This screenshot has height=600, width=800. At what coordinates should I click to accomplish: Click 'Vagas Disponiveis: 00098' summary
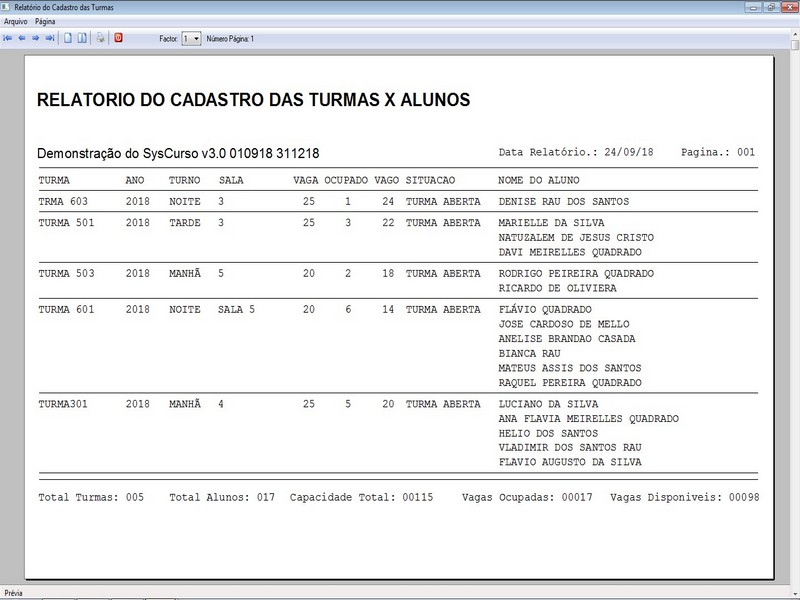[685, 497]
